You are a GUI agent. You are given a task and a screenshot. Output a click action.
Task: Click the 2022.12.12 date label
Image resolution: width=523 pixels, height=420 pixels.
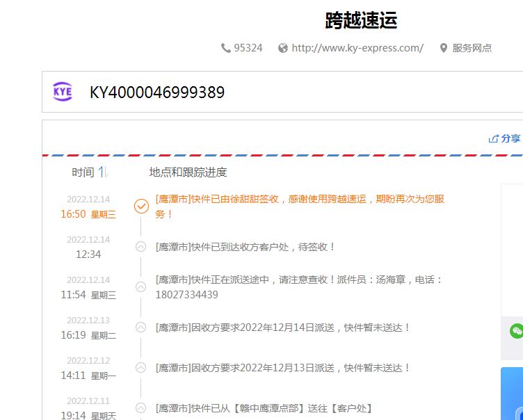[88, 361]
